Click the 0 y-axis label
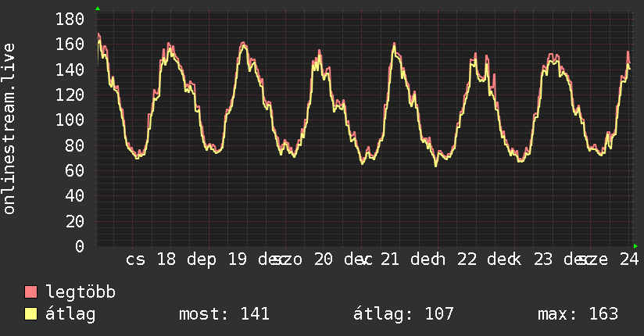The width and height of the screenshot is (644, 336). [x=80, y=246]
